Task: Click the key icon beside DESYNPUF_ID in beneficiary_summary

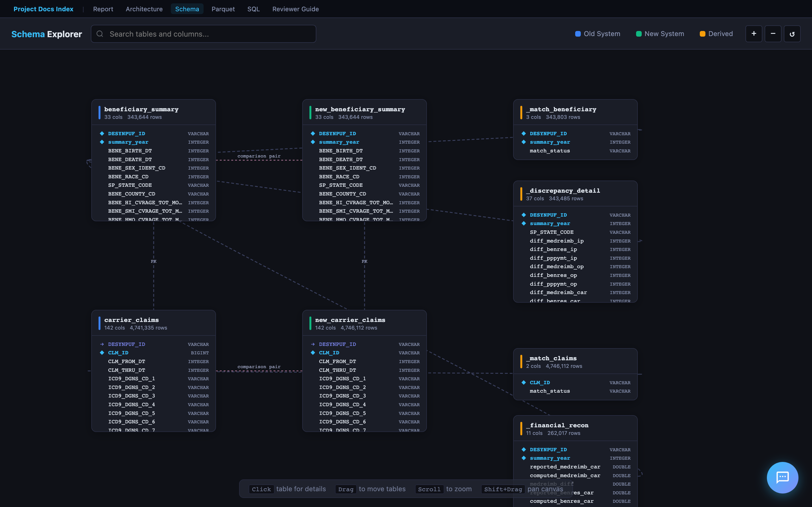Action: click(x=102, y=133)
